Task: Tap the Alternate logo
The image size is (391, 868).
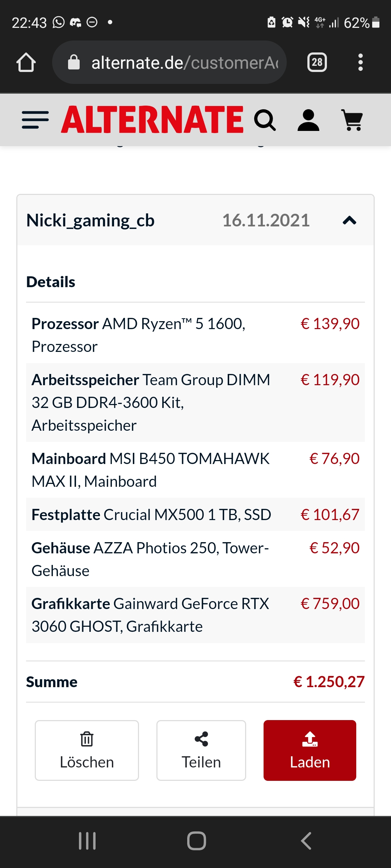Action: pos(152,120)
